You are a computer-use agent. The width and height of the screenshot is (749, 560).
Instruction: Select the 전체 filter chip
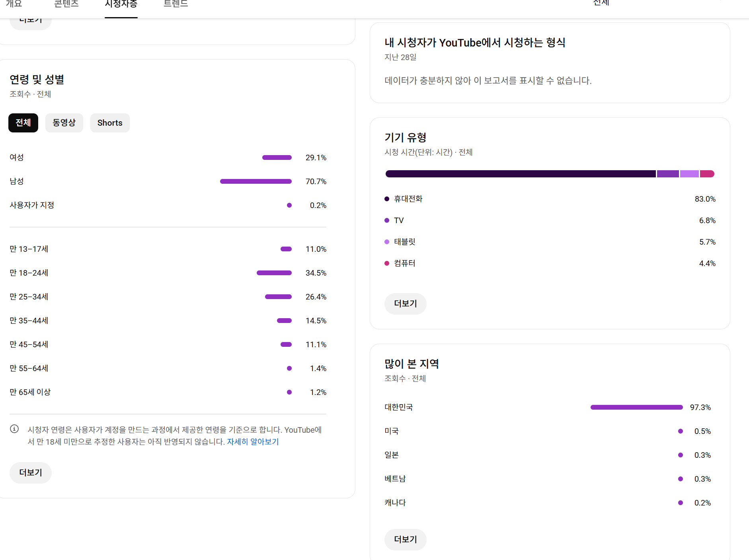point(23,123)
